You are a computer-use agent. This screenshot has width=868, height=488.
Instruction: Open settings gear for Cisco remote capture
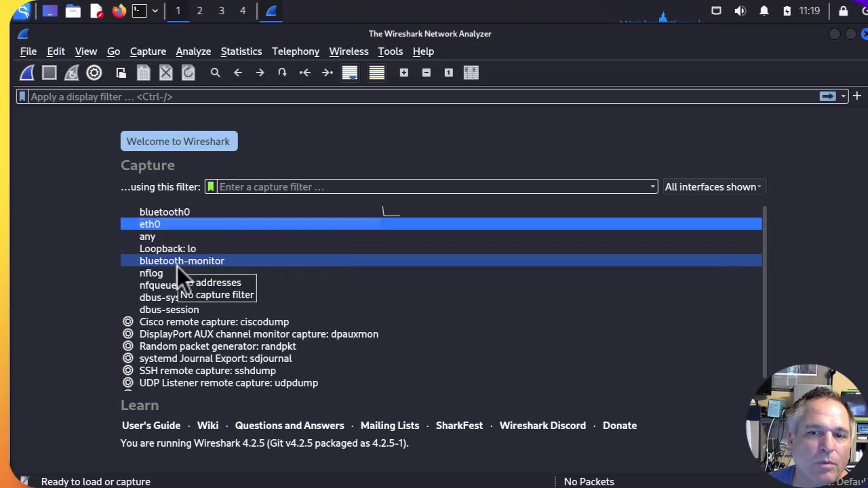pyautogui.click(x=127, y=322)
